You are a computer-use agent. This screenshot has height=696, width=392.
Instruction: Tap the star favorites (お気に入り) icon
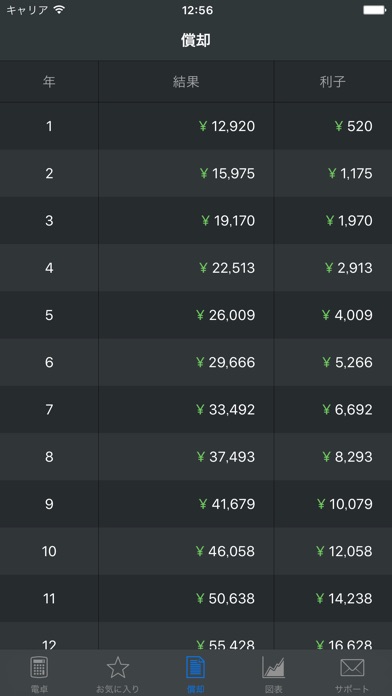[x=118, y=668]
